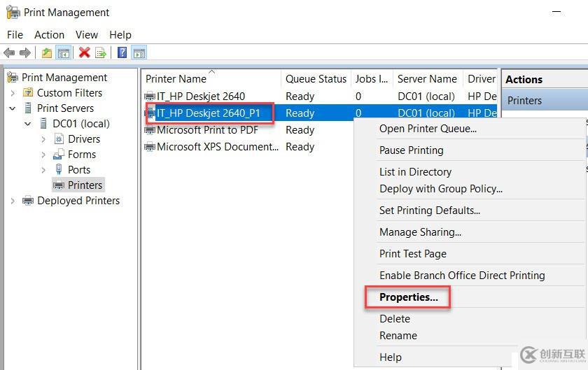Image resolution: width=588 pixels, height=370 pixels.
Task: Click the red X Delete toolbar icon
Action: pyautogui.click(x=85, y=52)
